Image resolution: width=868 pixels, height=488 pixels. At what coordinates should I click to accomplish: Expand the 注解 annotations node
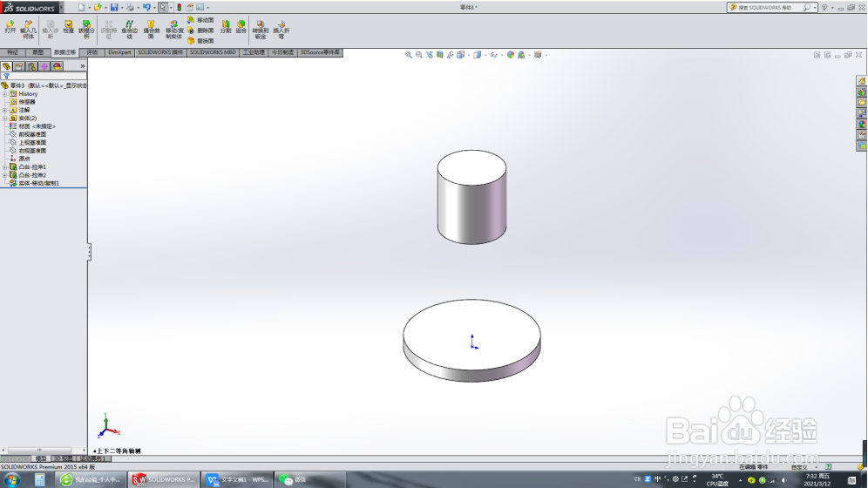click(5, 110)
